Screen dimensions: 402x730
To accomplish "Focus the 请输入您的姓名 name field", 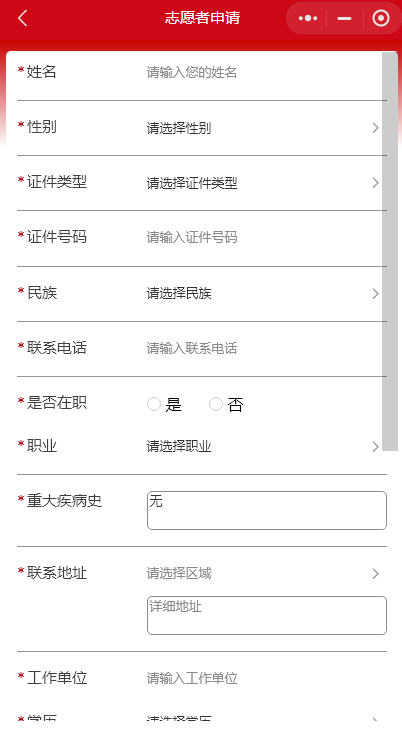I will pyautogui.click(x=263, y=73).
